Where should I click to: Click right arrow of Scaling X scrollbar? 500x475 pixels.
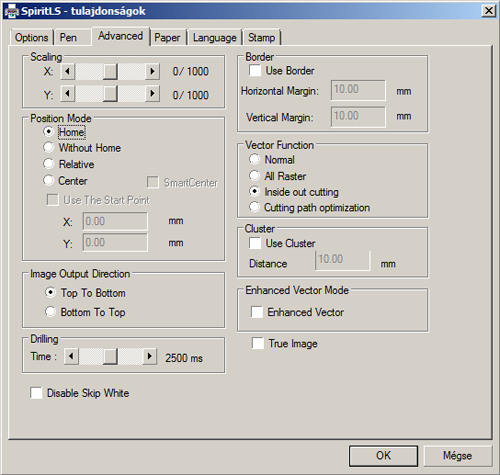[x=152, y=71]
